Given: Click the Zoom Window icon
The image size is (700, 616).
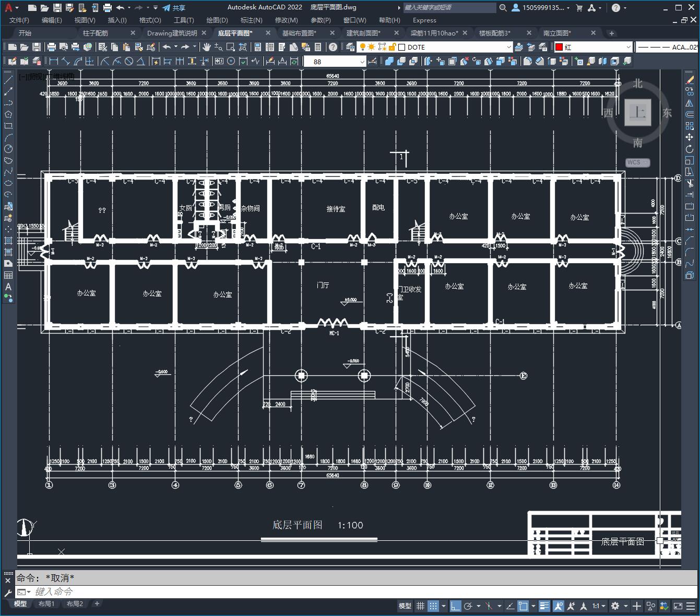Looking at the screenshot, I should click(231, 47).
